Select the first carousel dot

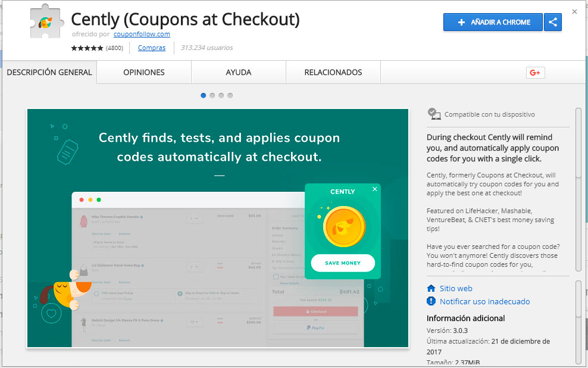click(x=204, y=95)
